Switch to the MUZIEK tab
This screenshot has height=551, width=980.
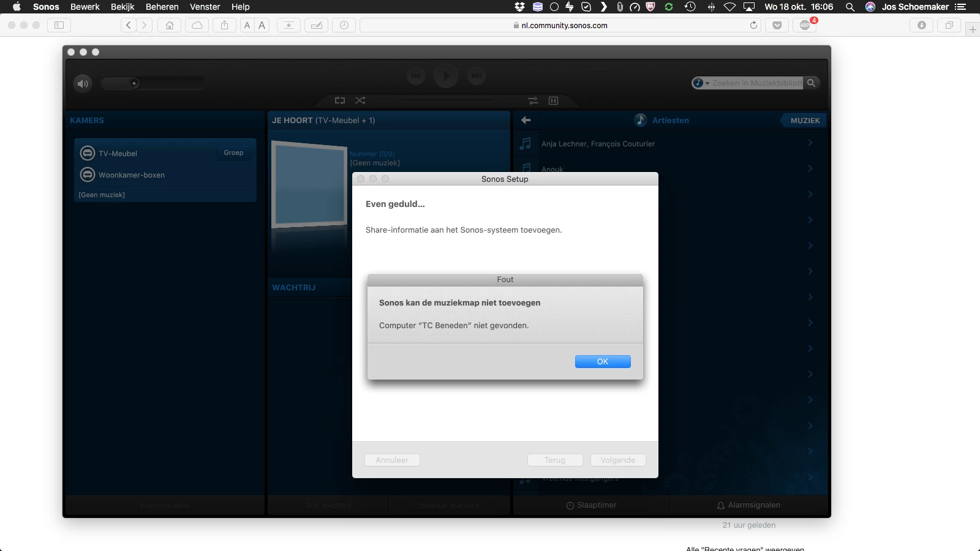click(x=805, y=121)
